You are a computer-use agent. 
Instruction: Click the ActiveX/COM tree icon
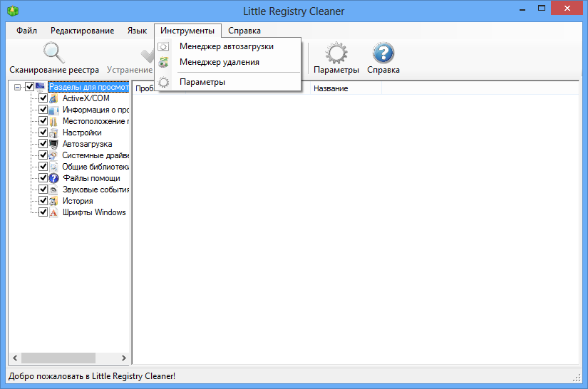pyautogui.click(x=53, y=98)
